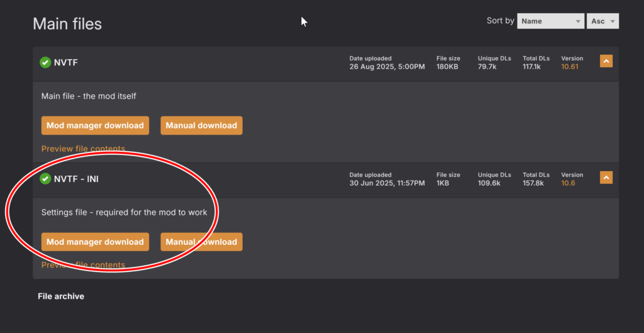Click the NVTF - INI file title

coord(76,179)
